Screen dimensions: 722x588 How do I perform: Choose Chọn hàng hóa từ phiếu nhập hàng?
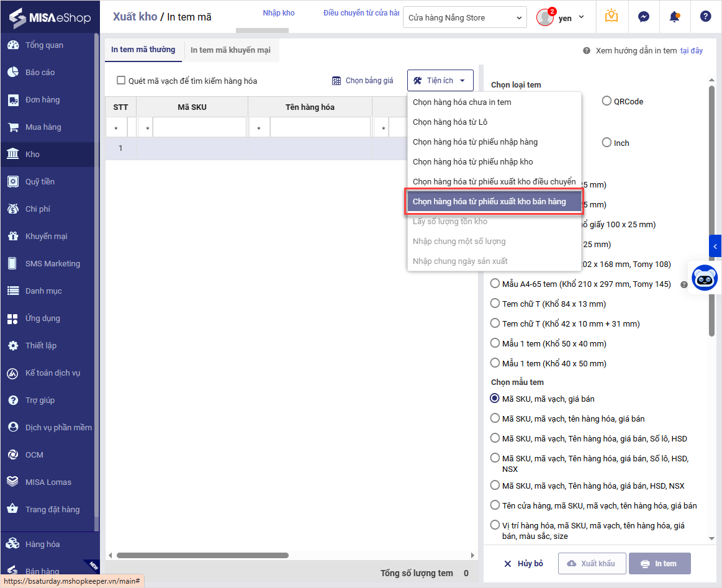click(494, 142)
